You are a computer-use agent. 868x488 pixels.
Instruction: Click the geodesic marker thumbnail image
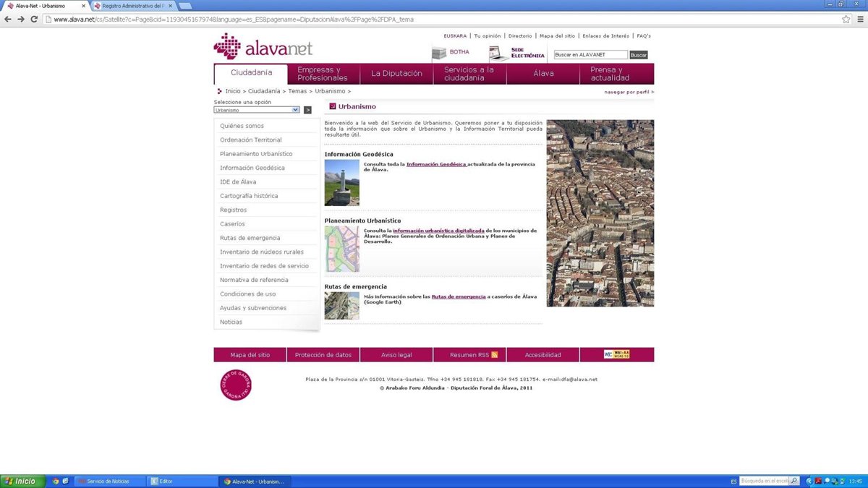(x=341, y=183)
